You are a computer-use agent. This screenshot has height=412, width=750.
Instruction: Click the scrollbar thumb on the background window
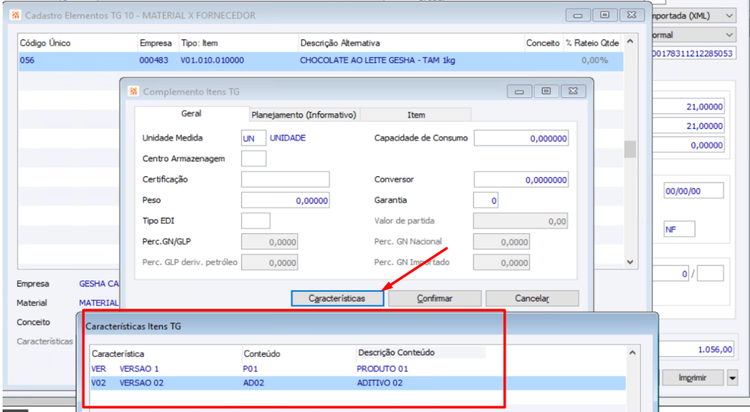point(630,149)
